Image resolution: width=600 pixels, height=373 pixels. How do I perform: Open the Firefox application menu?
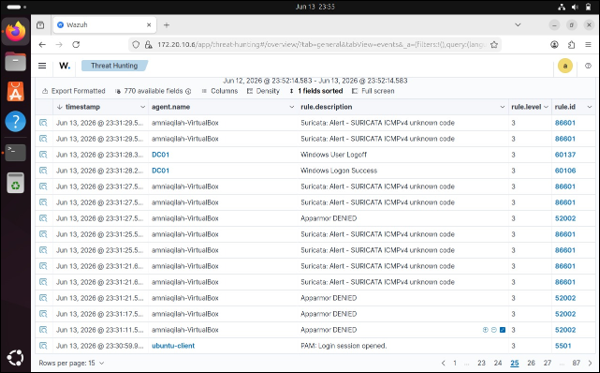588,45
